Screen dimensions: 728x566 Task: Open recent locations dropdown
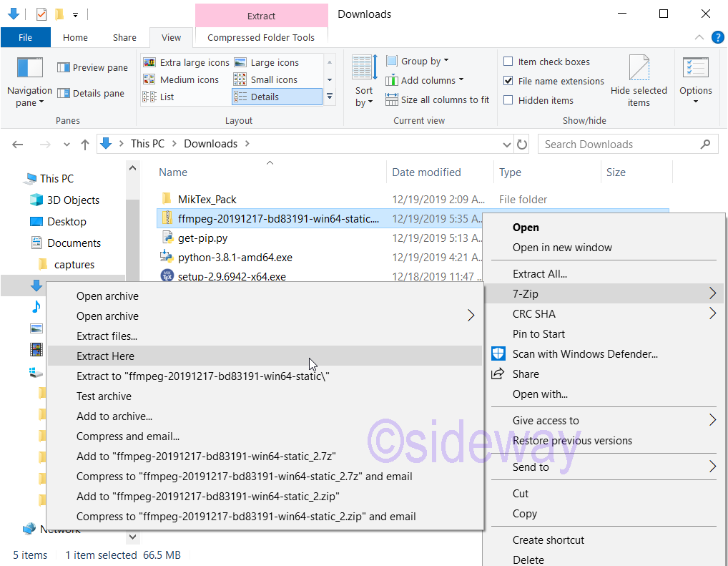pyautogui.click(x=67, y=145)
